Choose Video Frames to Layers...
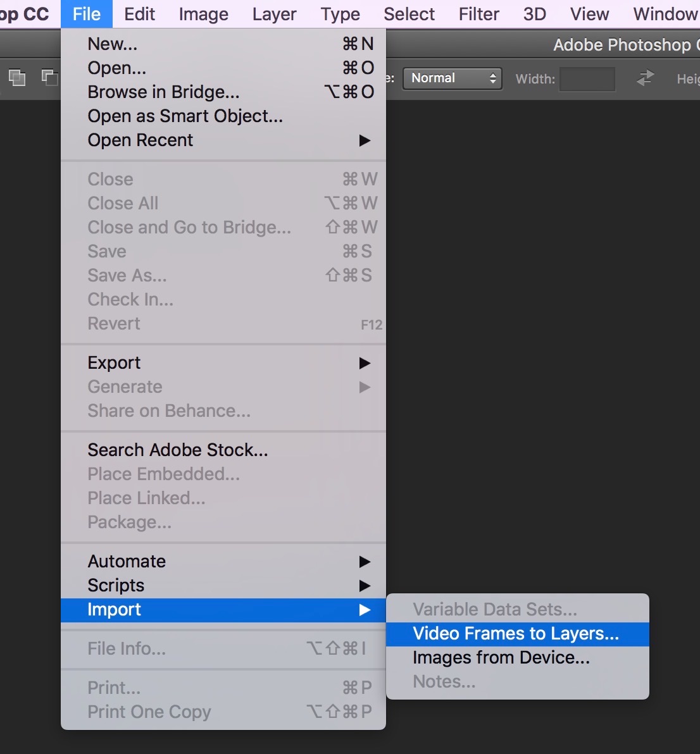This screenshot has width=700, height=754. click(518, 634)
